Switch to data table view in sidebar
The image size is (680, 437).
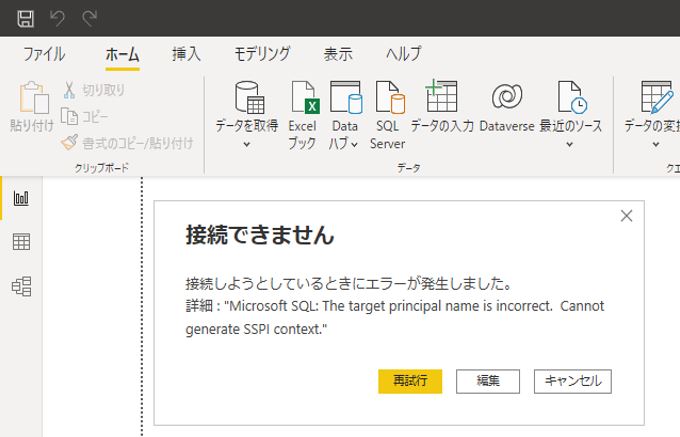pyautogui.click(x=21, y=242)
